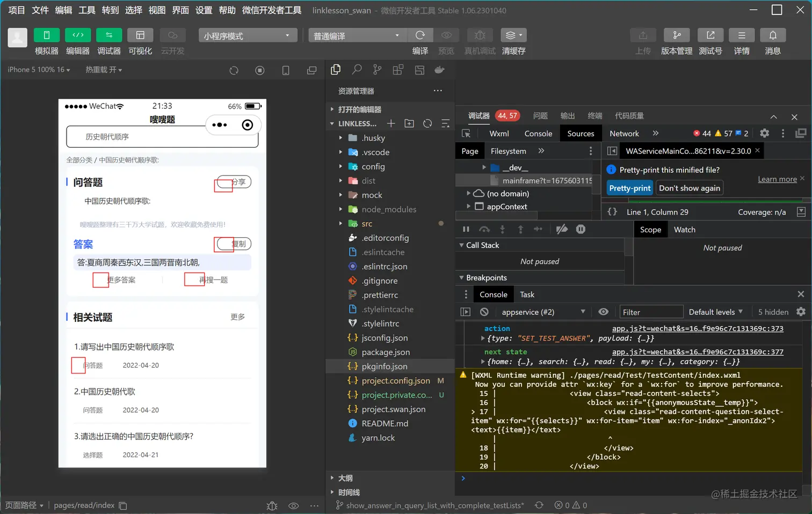Pause script execution in debugger
Image resolution: width=812 pixels, height=514 pixels.
coord(466,229)
